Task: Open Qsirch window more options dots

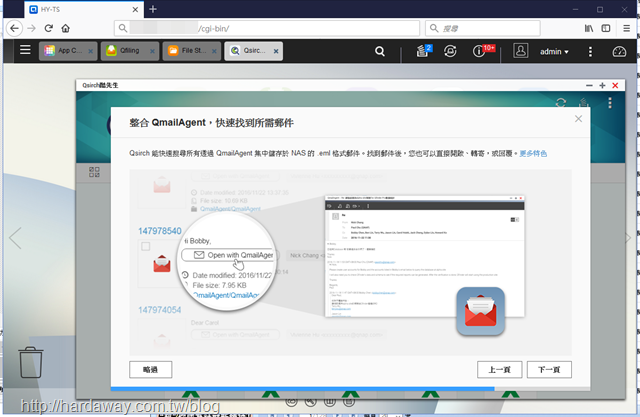Action: [x=609, y=102]
